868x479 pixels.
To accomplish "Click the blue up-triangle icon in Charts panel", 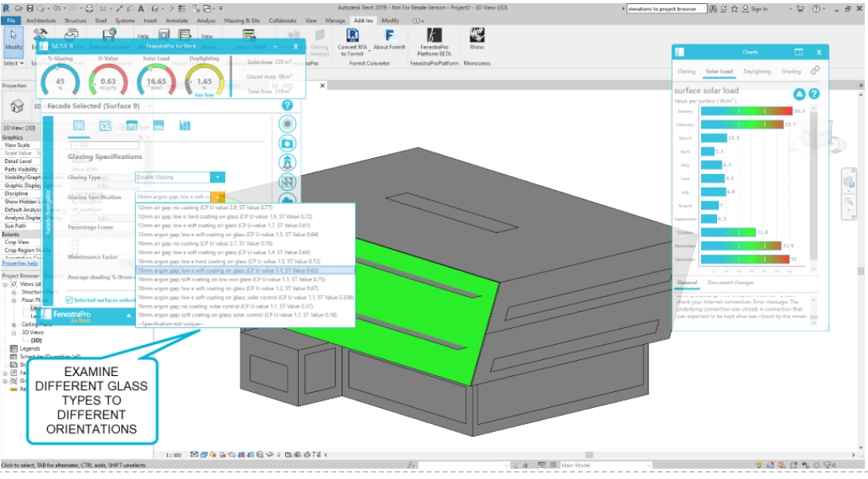I will [799, 94].
